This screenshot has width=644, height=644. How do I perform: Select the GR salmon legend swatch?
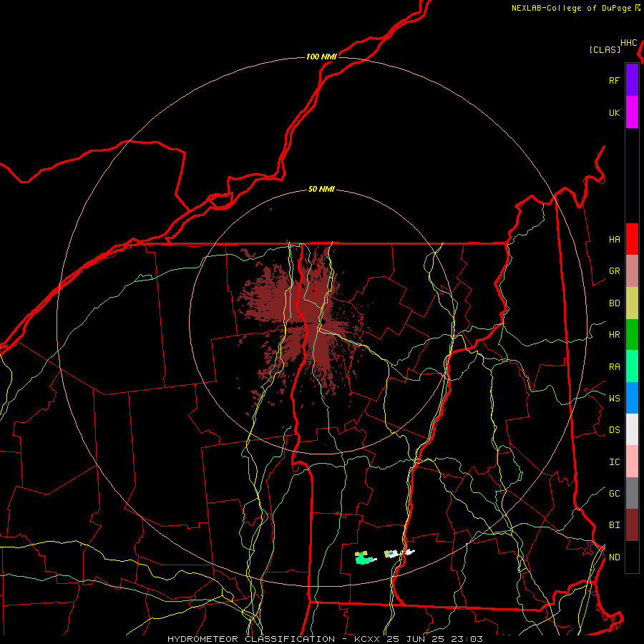coord(632,271)
